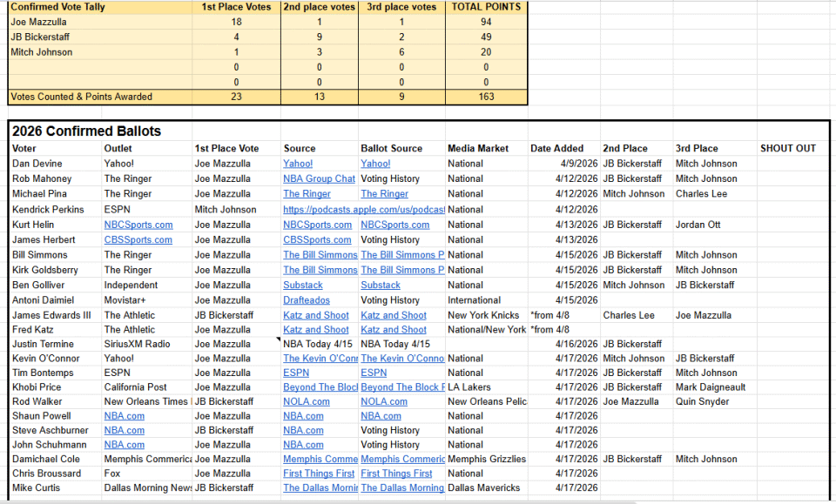836x504 pixels.
Task: Select the '2026 Confirmed Ballots' title cell
Action: [x=86, y=131]
